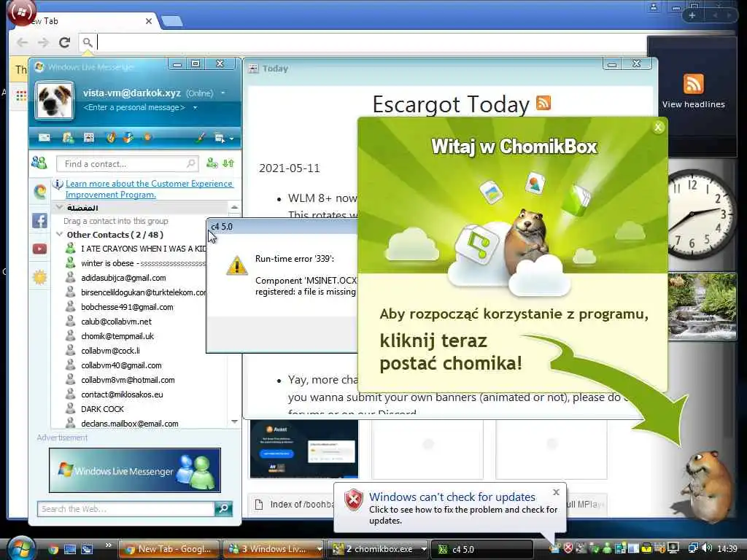Click the Chrome address bar
747x560 pixels.
click(362, 42)
